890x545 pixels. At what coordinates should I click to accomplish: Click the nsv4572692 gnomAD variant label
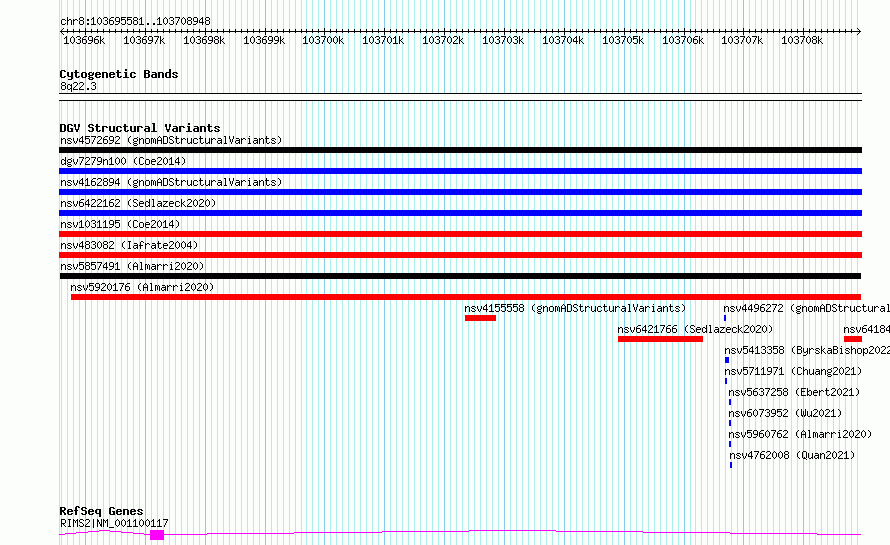point(171,140)
